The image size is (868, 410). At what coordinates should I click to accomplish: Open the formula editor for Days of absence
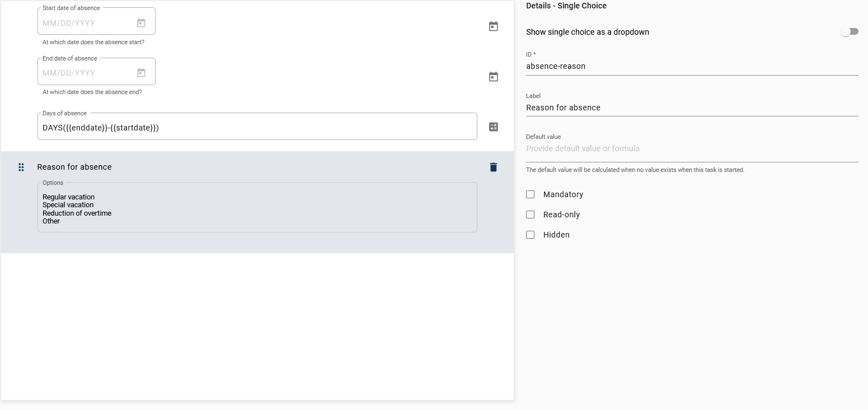[x=493, y=127]
